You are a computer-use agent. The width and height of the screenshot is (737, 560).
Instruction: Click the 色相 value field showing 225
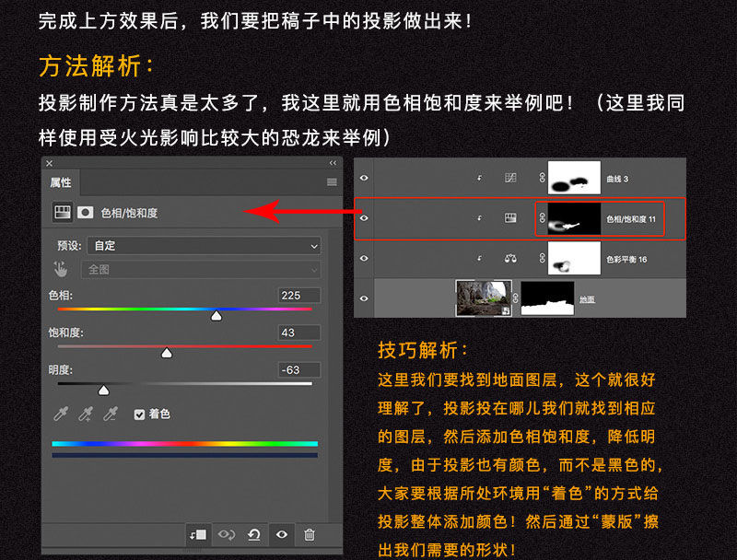(x=298, y=296)
